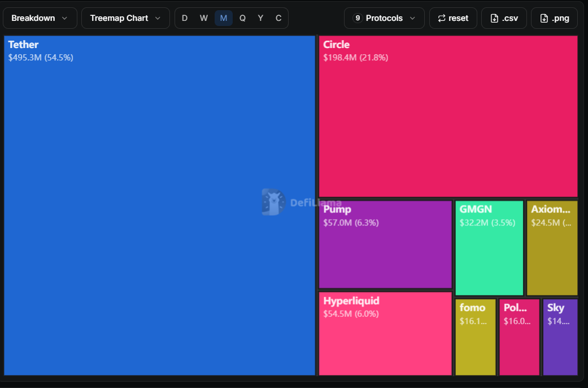The height and width of the screenshot is (388, 588).
Task: Open the Breakdown dropdown
Action: pyautogui.click(x=40, y=18)
